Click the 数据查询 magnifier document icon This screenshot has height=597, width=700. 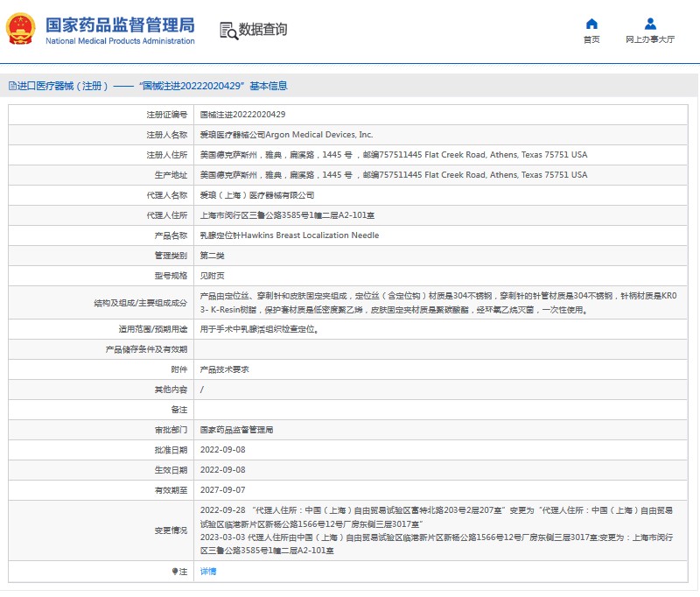[x=228, y=30]
